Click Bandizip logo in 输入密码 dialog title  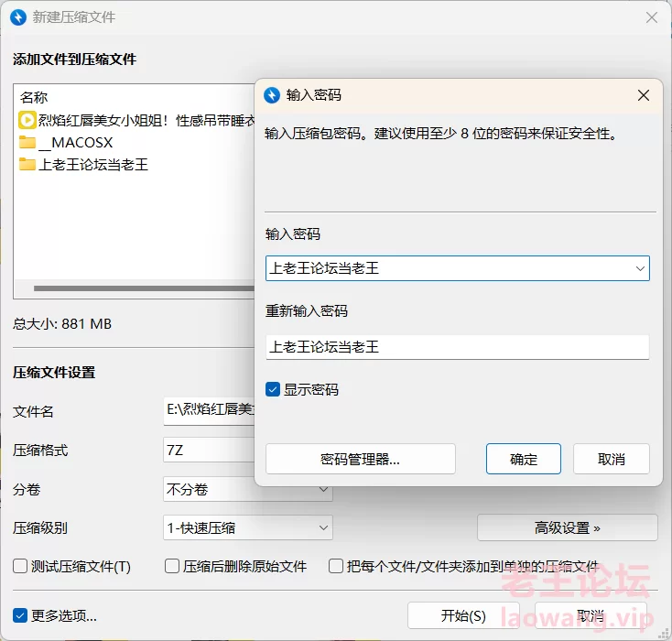pyautogui.click(x=272, y=95)
